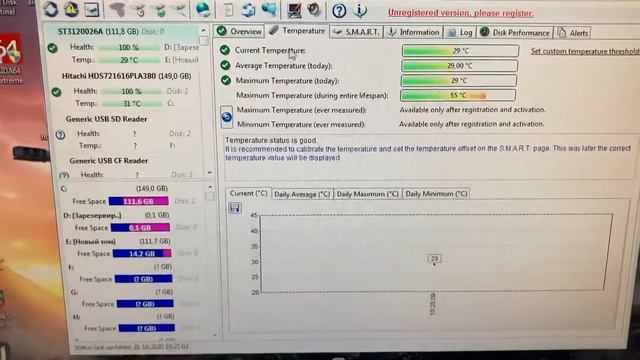Click the stethoscope icon with green circle
Viewport: 640px width, 360px height.
pyautogui.click(x=160, y=10)
